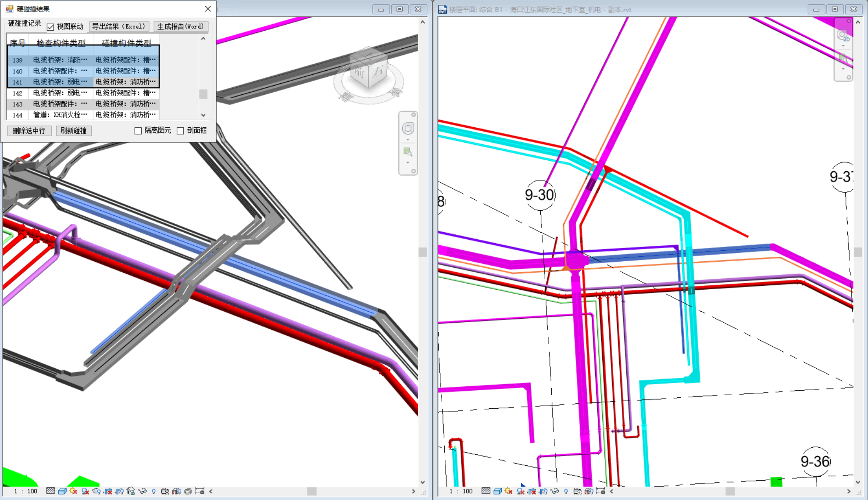This screenshot has width=868, height=500.
Task: Toggle Crop View in floor plan view bar
Action: (x=532, y=491)
